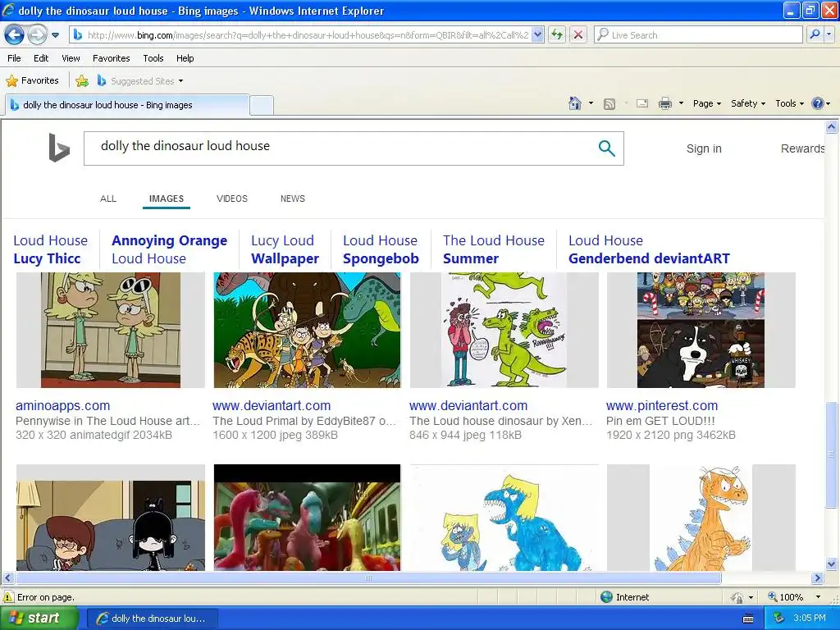This screenshot has width=840, height=630.
Task: Open The Loud house dinosaur thumbnail
Action: [504, 330]
